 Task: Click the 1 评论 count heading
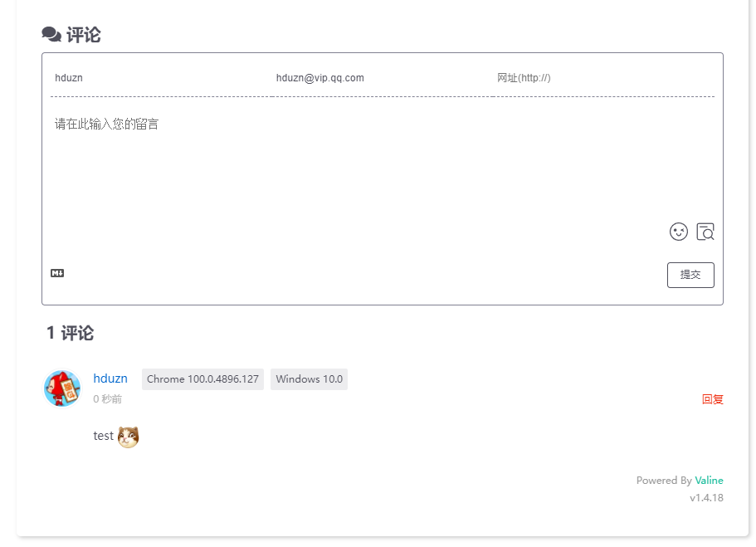(x=70, y=334)
